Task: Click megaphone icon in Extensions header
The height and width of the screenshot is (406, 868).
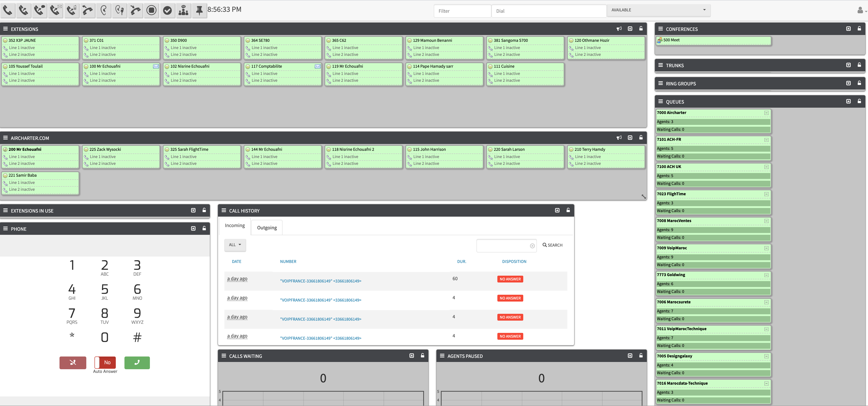Action: point(619,29)
